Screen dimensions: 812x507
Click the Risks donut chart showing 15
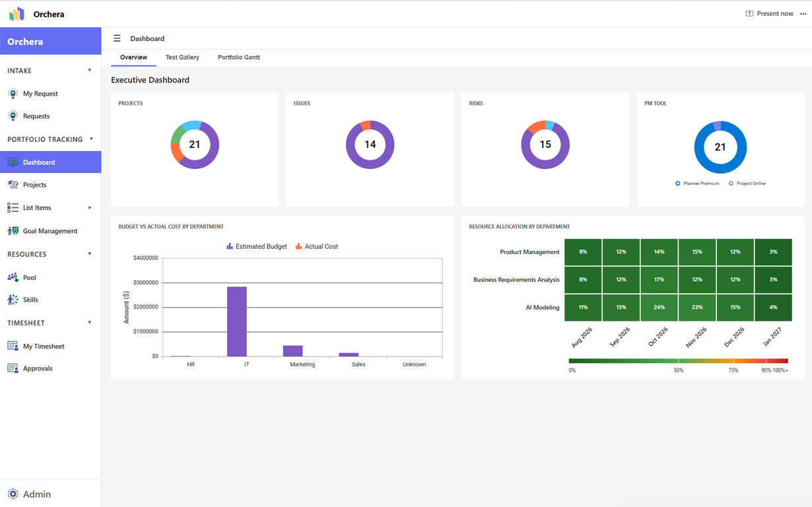545,145
